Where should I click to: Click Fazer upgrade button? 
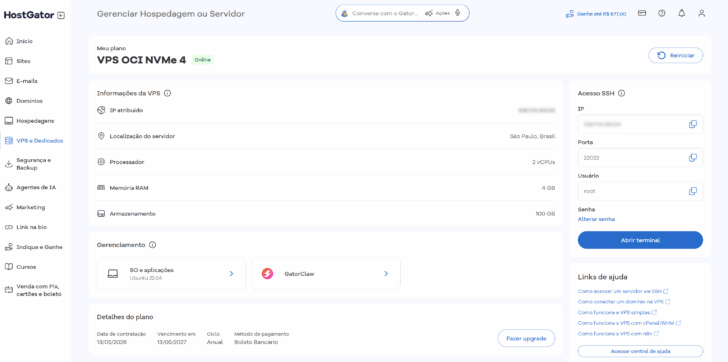coord(526,338)
